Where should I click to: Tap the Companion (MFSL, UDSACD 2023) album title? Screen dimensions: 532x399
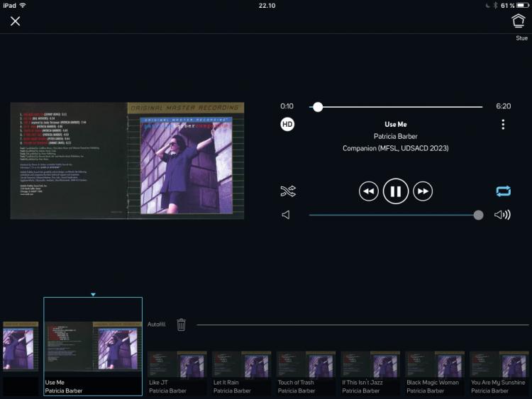point(396,148)
